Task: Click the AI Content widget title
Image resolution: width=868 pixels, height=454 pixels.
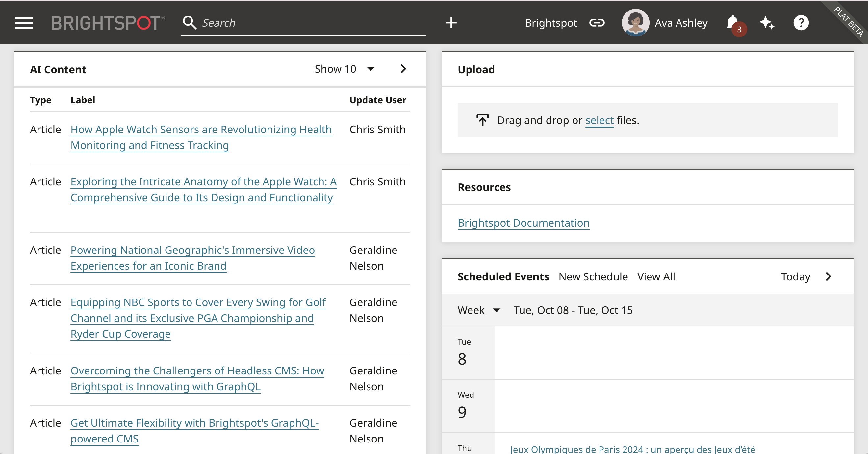Action: click(x=58, y=69)
